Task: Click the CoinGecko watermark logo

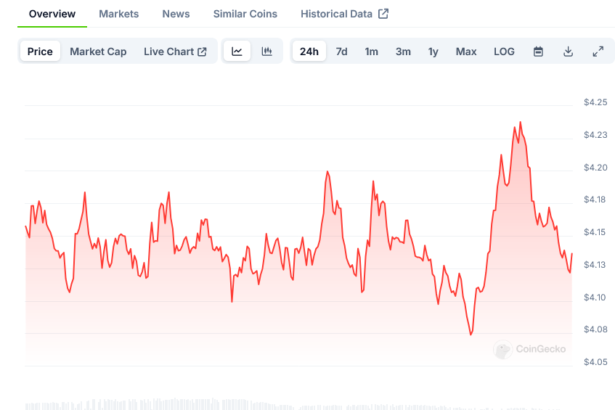Action: pos(530,349)
